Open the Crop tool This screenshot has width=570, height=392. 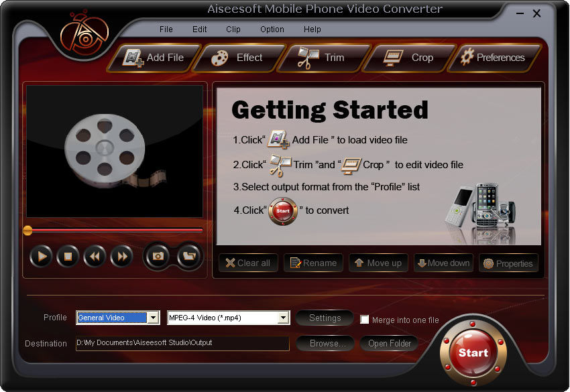pyautogui.click(x=409, y=58)
